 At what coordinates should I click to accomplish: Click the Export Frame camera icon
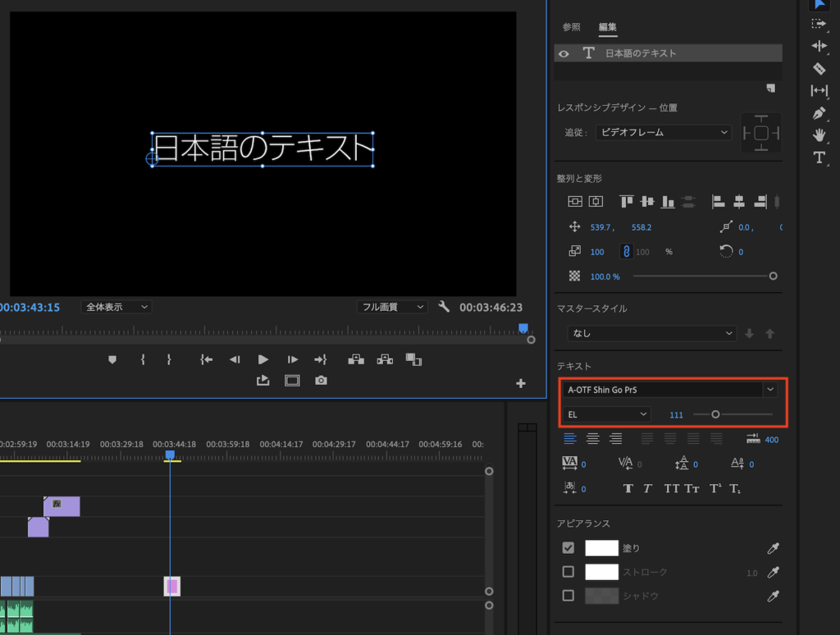pos(321,381)
